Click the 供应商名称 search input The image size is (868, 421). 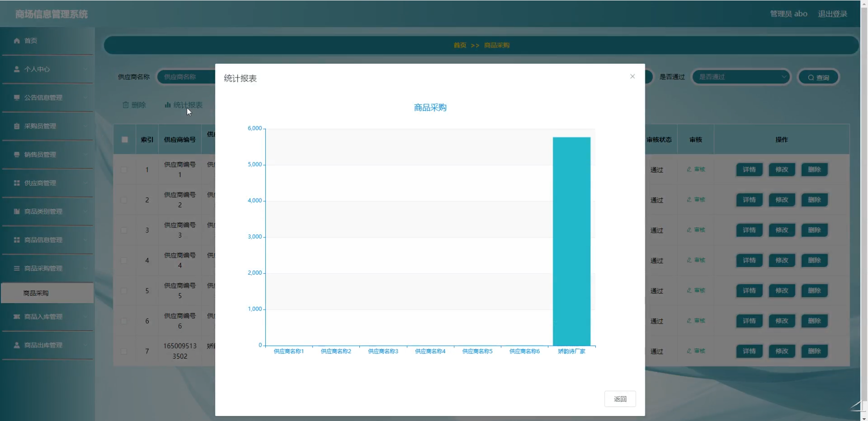click(187, 77)
